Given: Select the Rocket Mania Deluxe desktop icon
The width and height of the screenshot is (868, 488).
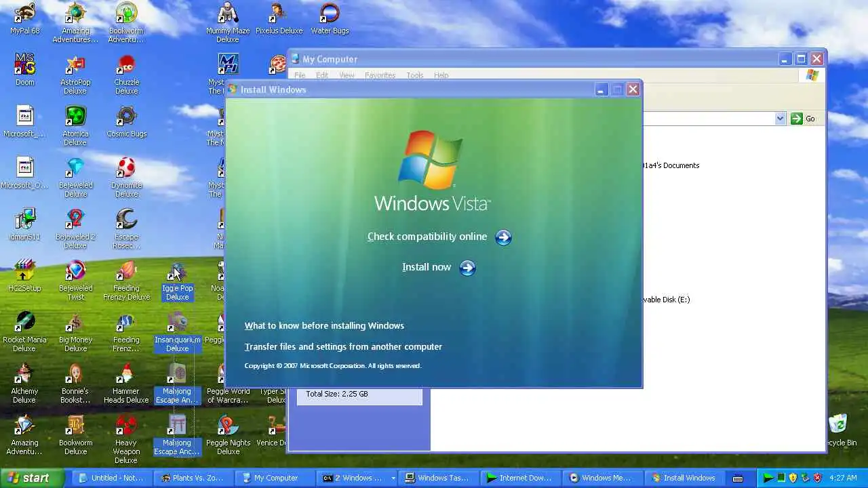Looking at the screenshot, I should pyautogui.click(x=24, y=332).
